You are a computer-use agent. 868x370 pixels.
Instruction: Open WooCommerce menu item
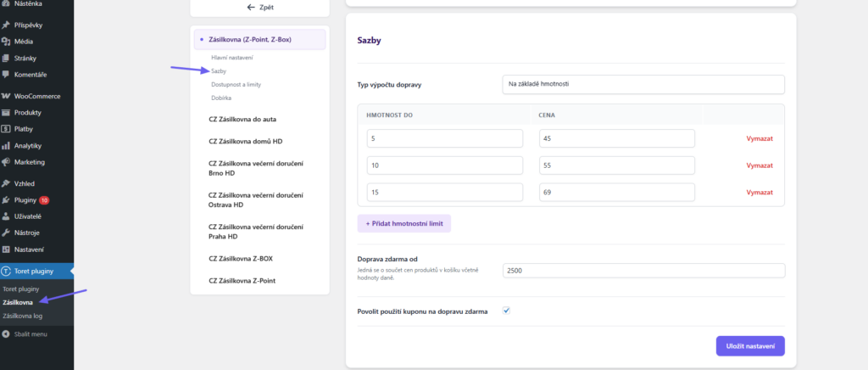(36, 96)
